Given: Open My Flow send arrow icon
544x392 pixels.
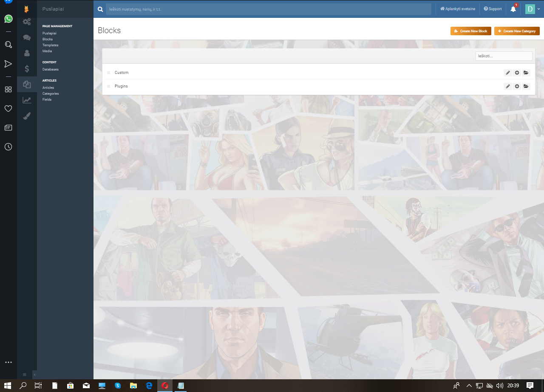Looking at the screenshot, I should pos(8,64).
